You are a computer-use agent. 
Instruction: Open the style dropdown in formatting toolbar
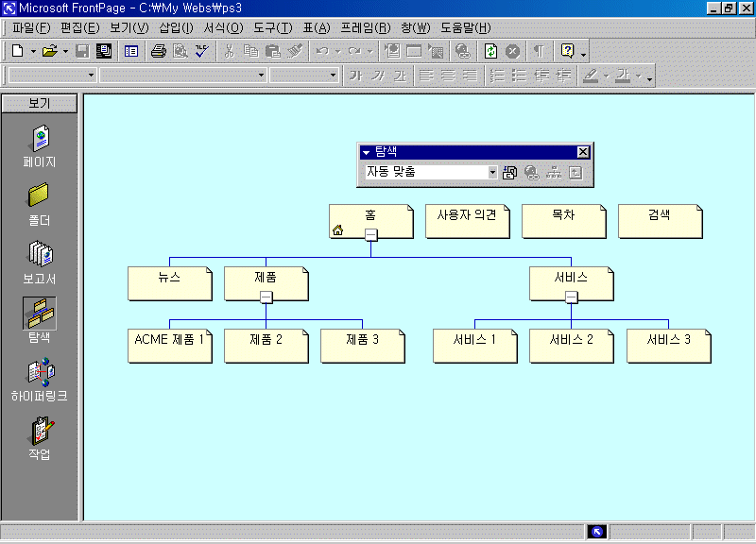[x=91, y=76]
